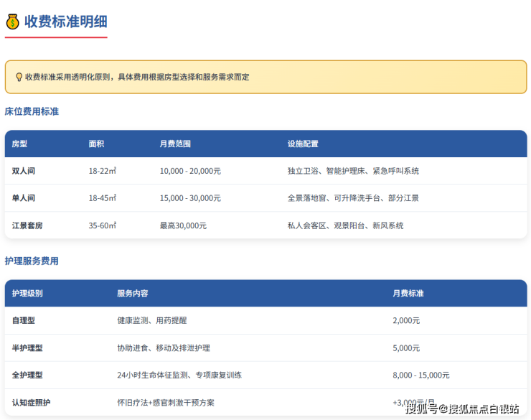Click the 服务内容 column header
The width and height of the screenshot is (531, 420).
point(133,294)
